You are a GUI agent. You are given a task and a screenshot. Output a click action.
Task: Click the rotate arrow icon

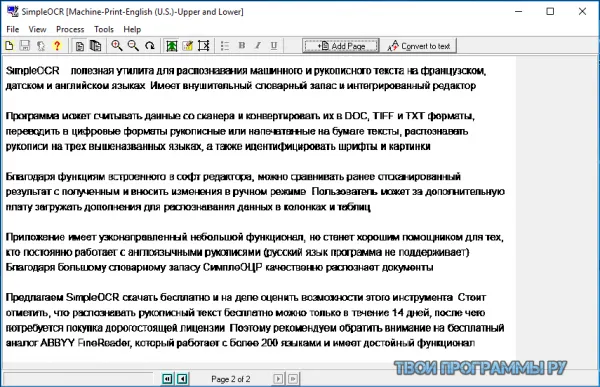[150, 46]
